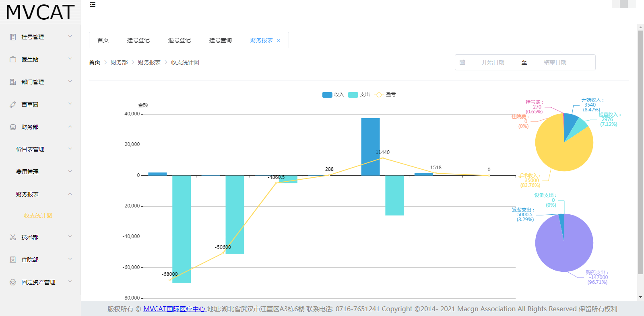Click the 技术部 scissors icon
This screenshot has height=316, width=644.
(13, 237)
